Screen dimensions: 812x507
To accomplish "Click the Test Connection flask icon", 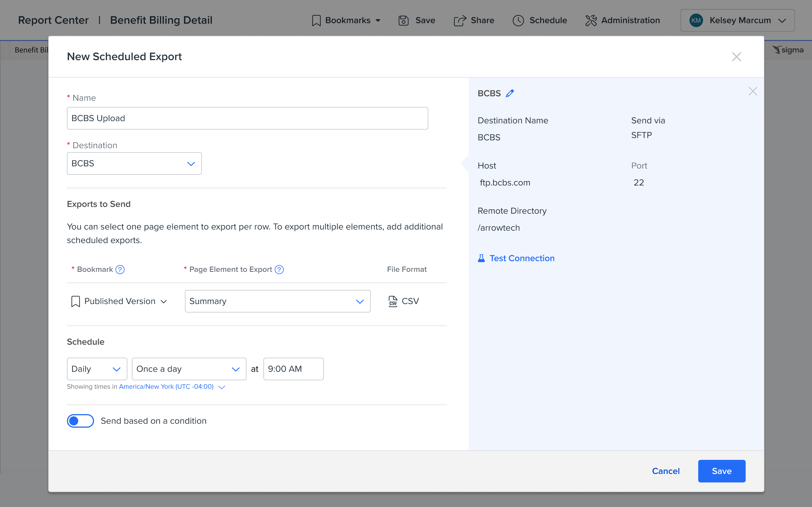I will point(481,258).
